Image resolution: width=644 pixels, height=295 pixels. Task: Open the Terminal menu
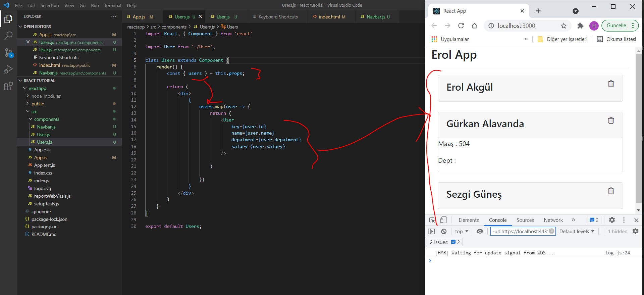112,5
